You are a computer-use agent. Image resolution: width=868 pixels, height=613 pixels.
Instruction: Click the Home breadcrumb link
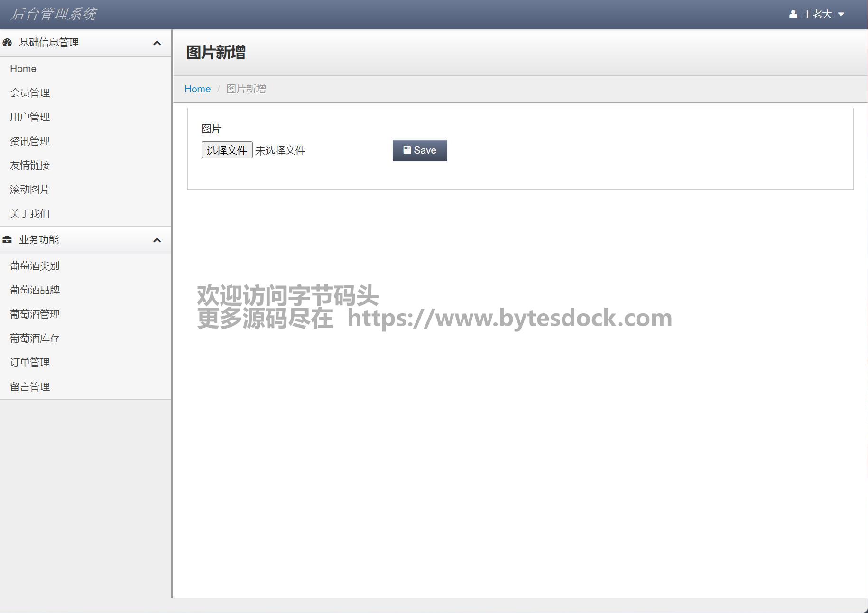197,89
